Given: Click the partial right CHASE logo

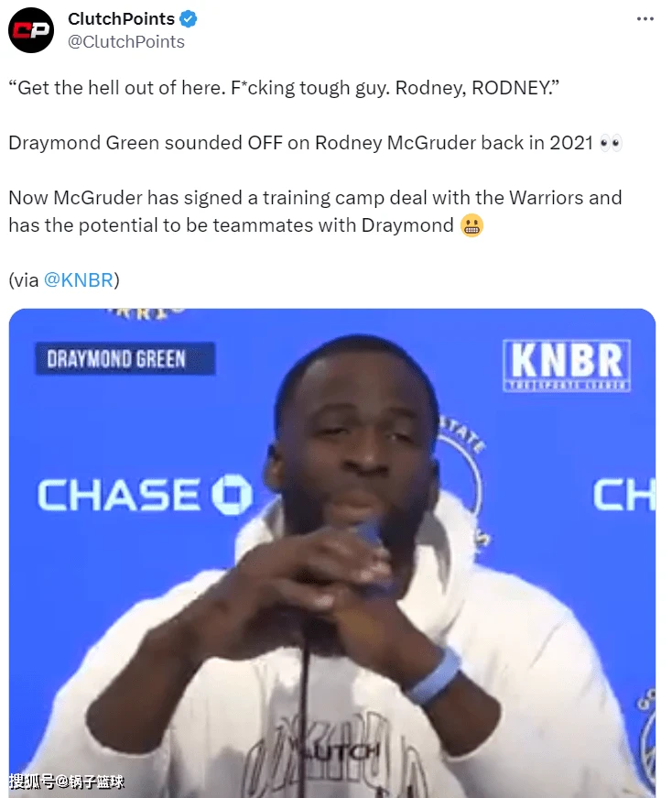Looking at the screenshot, I should tap(624, 495).
